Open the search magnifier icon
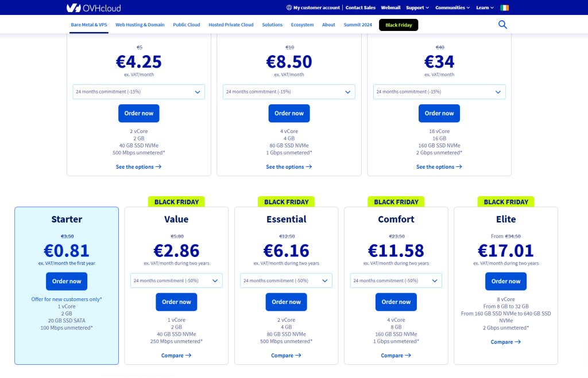This screenshot has width=588, height=378. (502, 25)
